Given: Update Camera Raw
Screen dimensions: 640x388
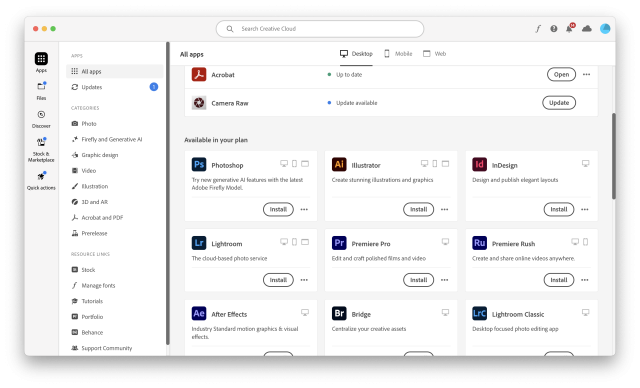Looking at the screenshot, I should point(559,103).
